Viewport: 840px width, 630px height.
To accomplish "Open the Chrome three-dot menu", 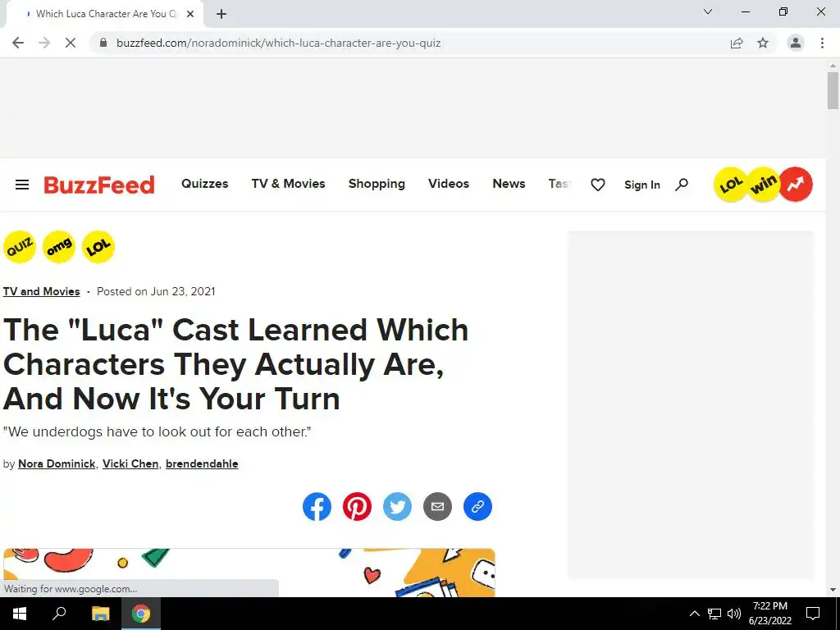I will tap(822, 43).
